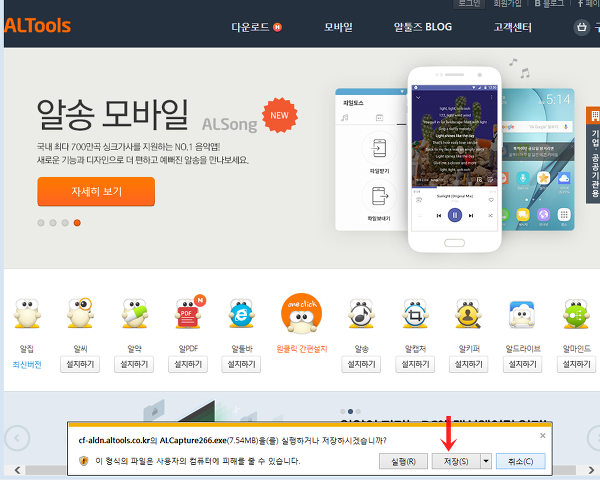Click the 회원가입 link at top
The height and width of the screenshot is (480, 600).
pyautogui.click(x=507, y=3)
